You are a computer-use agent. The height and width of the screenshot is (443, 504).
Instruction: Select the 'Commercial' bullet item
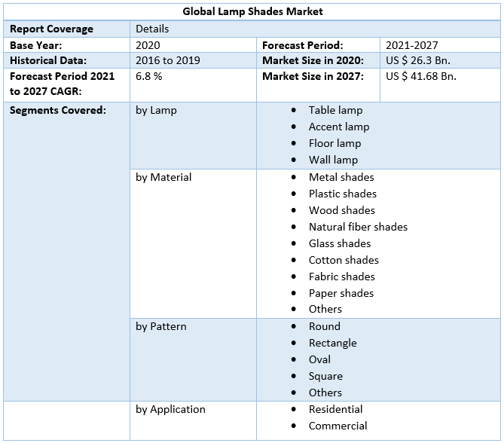pyautogui.click(x=338, y=426)
